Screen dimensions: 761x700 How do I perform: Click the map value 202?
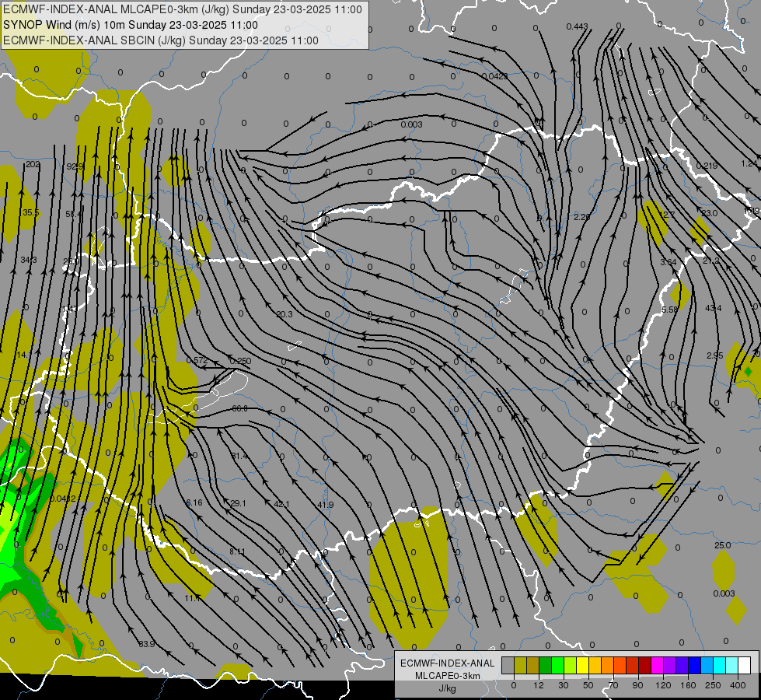33,165
